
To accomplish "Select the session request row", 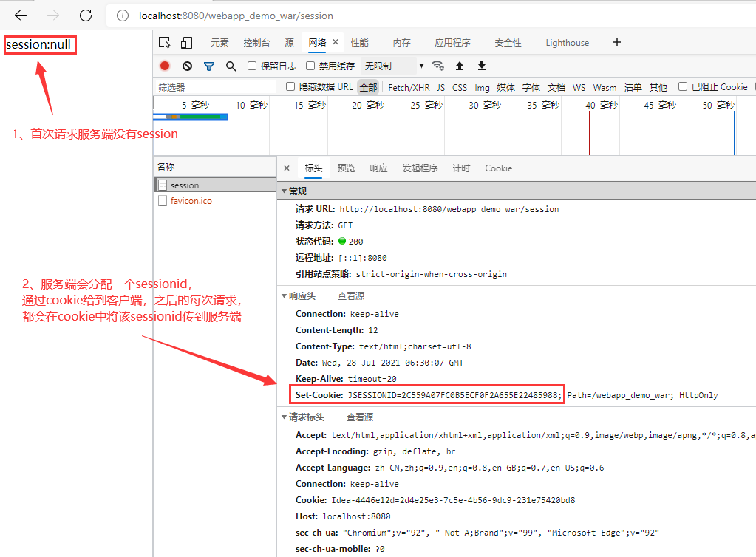I will (x=215, y=185).
